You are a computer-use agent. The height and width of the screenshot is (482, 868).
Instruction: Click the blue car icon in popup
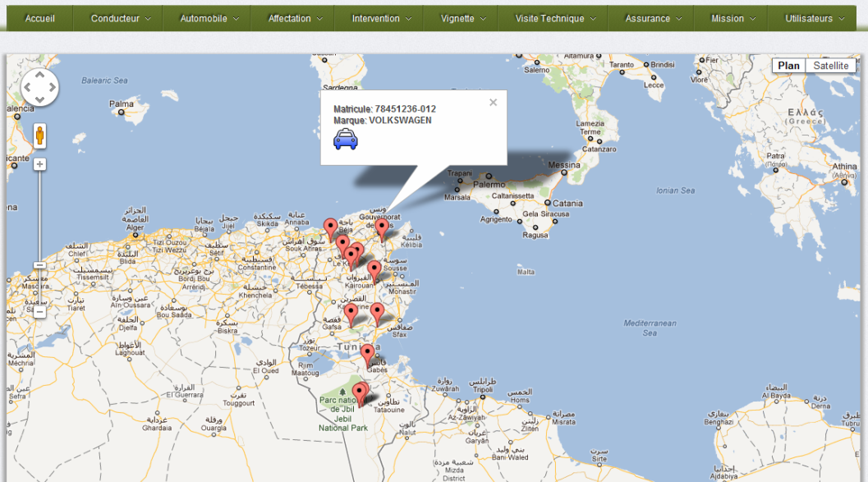pyautogui.click(x=346, y=139)
